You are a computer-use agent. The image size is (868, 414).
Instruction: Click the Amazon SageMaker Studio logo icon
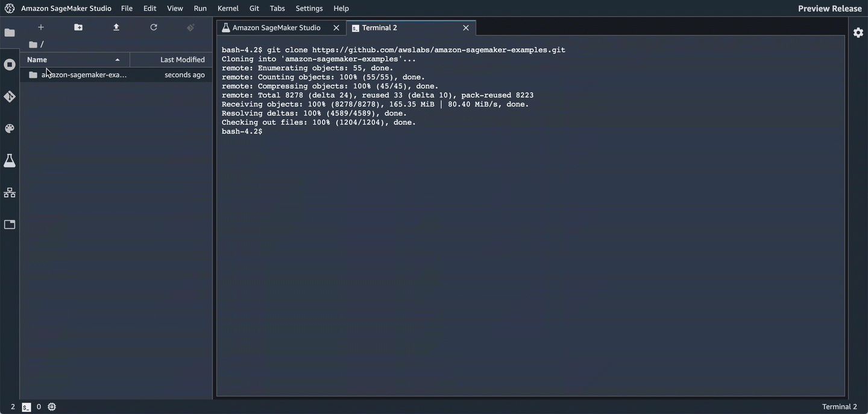coord(9,8)
